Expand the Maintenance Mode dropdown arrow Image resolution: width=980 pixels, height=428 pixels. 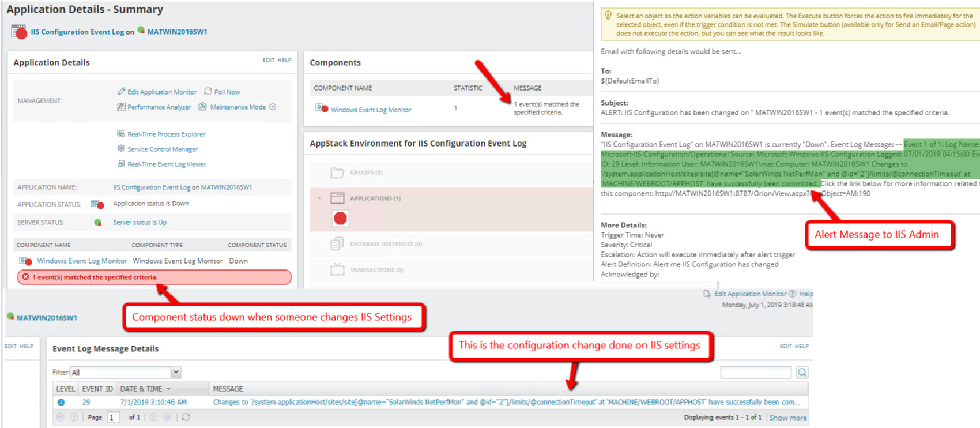[x=273, y=107]
